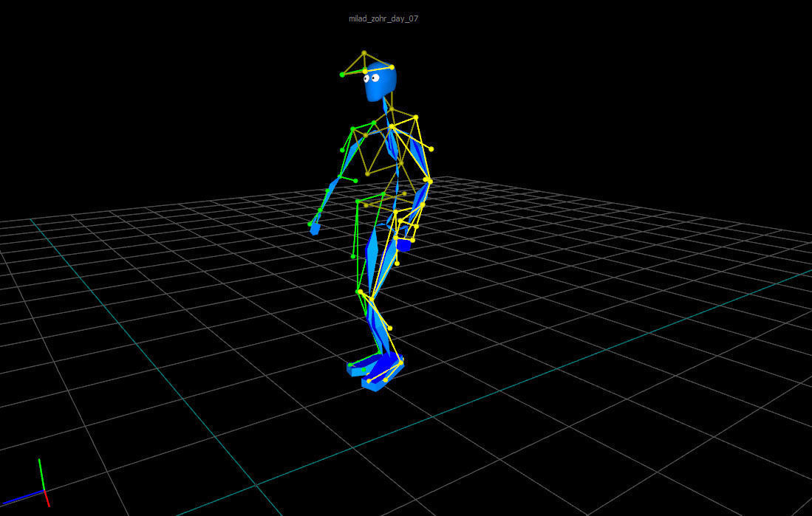Select the green marker at the head's front
This screenshot has height=516, width=812.
pos(342,75)
